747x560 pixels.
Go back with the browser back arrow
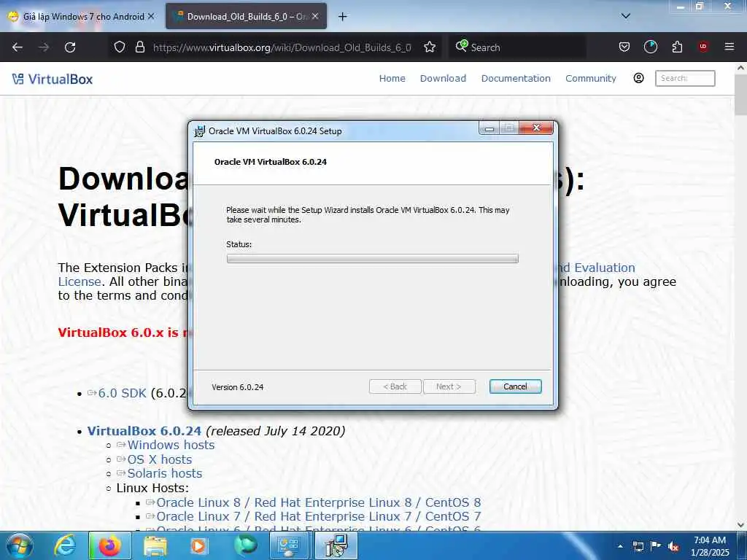coord(18,47)
